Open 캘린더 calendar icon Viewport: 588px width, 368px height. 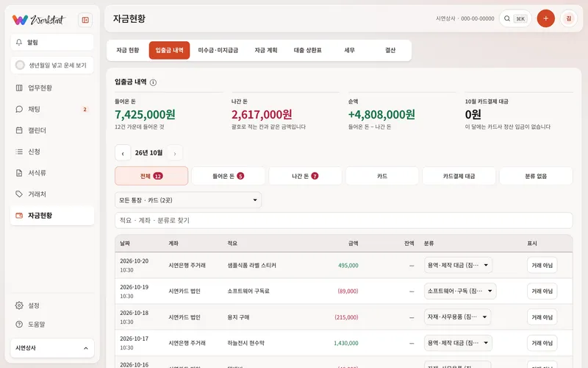19,130
